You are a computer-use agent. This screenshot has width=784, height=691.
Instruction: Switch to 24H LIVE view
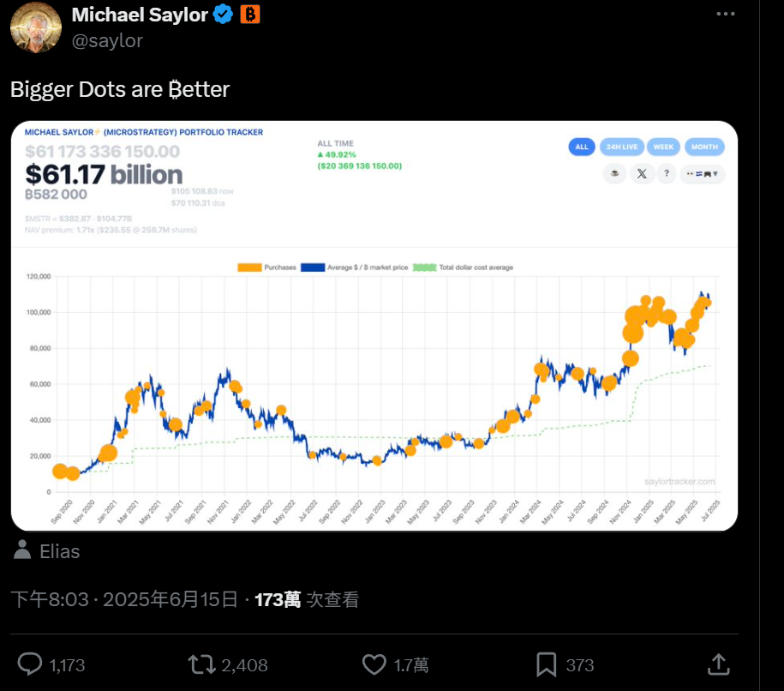click(621, 147)
